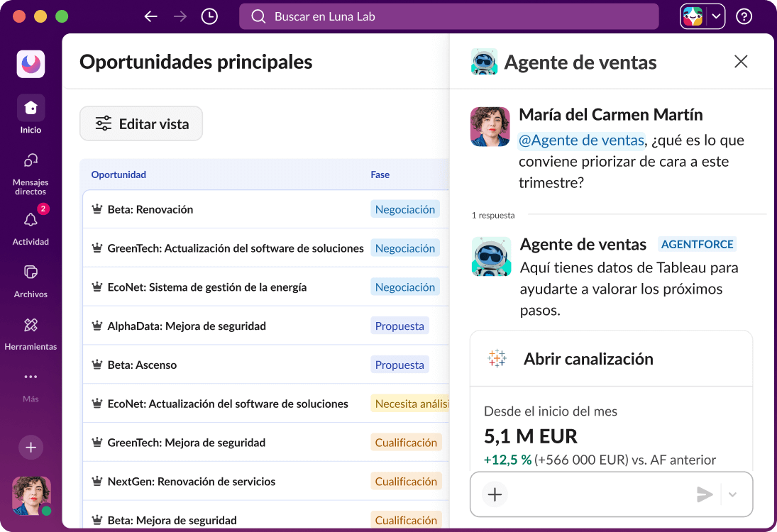Click the Editar vista button
Screen dimensions: 777x532
tap(140, 123)
